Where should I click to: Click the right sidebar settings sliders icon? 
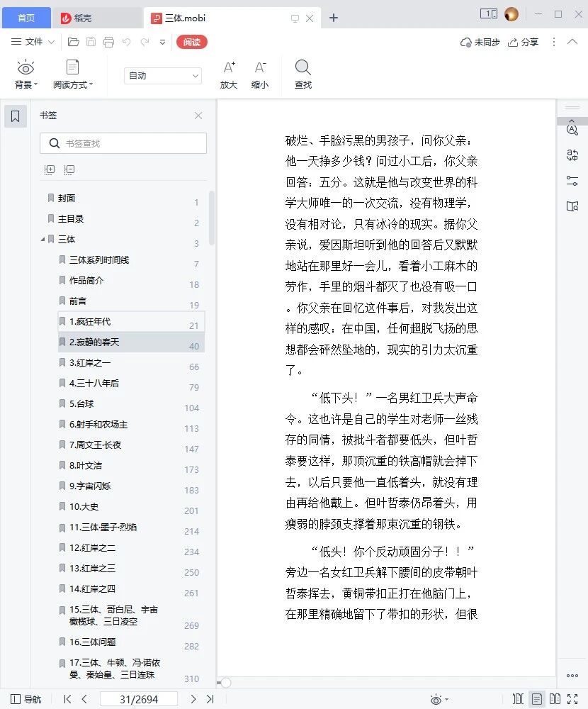coord(572,181)
